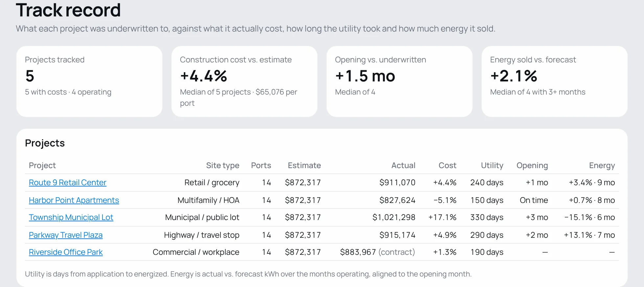Click the +4.9% cost variance cell
This screenshot has width=644, height=287.
coord(445,235)
